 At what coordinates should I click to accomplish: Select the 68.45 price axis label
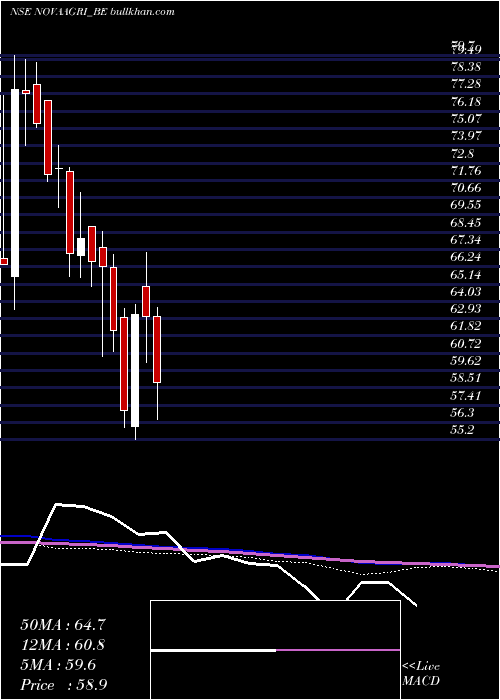click(x=466, y=223)
